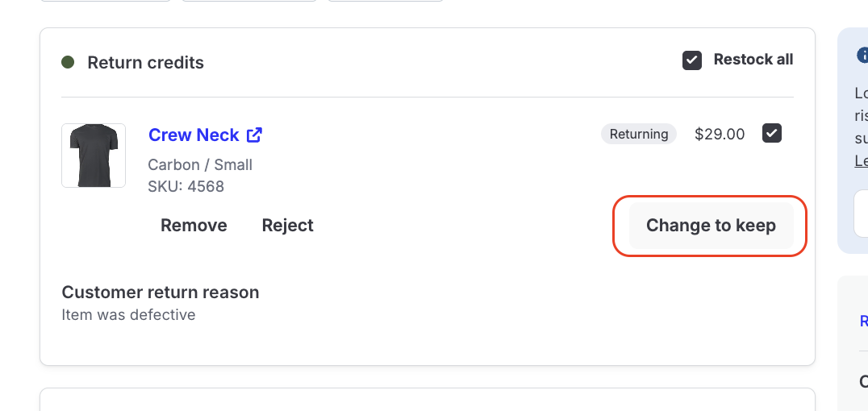Click the input box in the right info panel
Image resolution: width=868 pixels, height=411 pixels.
pyautogui.click(x=862, y=214)
